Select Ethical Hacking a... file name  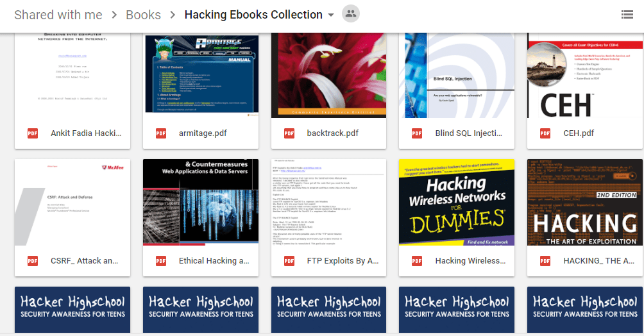(214, 261)
